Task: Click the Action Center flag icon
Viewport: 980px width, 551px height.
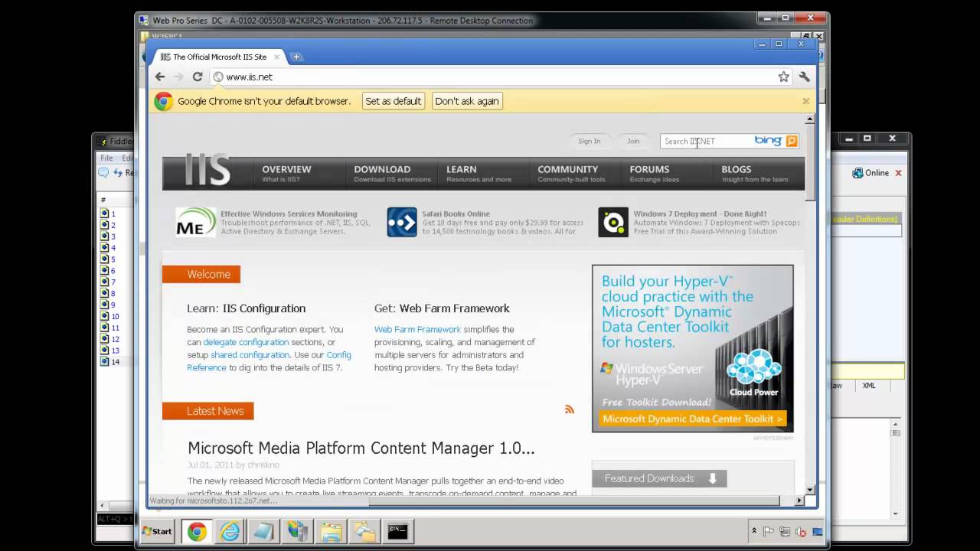Action: [769, 531]
